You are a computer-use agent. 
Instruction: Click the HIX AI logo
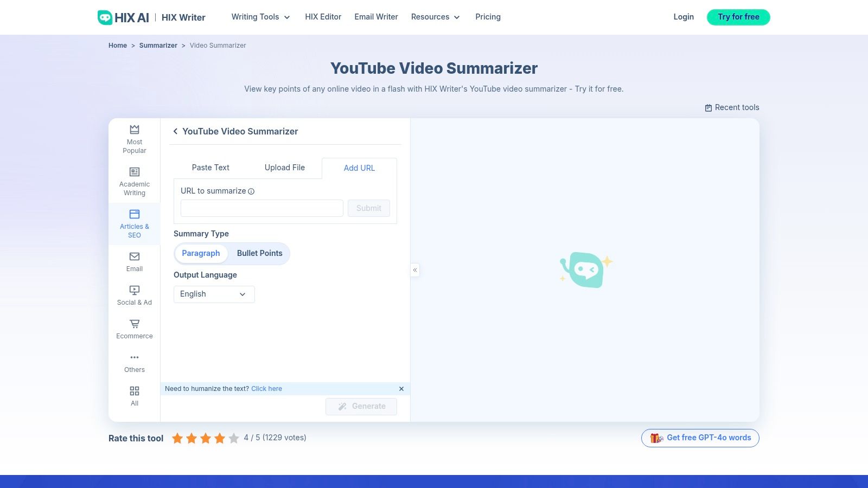click(x=123, y=17)
